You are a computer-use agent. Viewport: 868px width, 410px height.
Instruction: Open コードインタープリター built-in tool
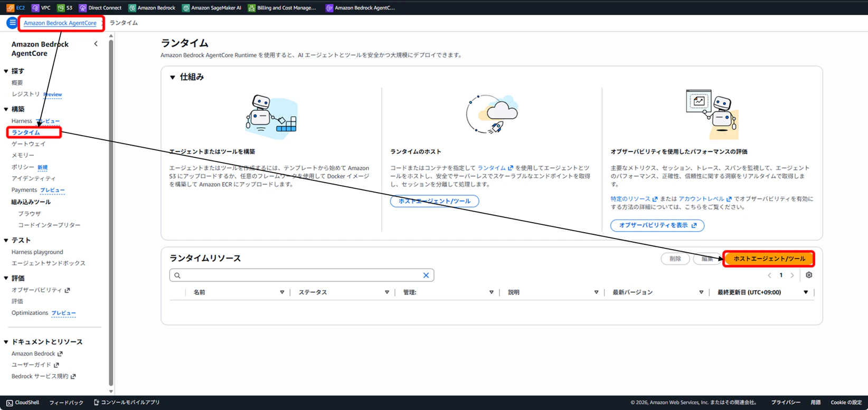pyautogui.click(x=49, y=225)
